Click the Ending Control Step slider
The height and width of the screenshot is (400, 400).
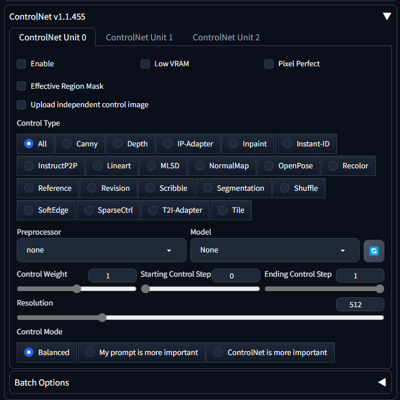(324, 289)
